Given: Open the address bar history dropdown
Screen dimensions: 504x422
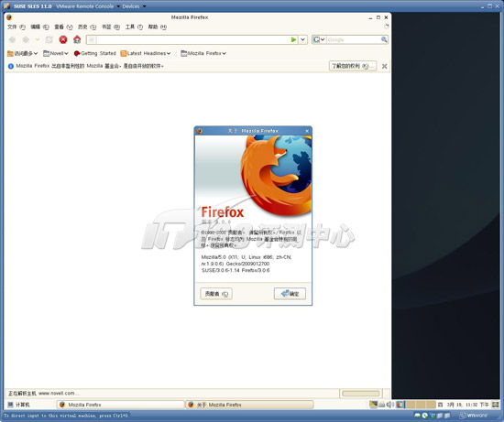Looking at the screenshot, I should [x=302, y=40].
